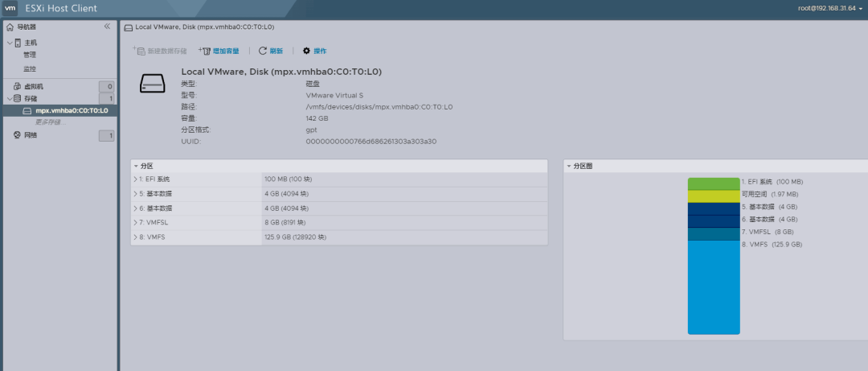This screenshot has width=868, height=371.
Task: Click the VMware vm logo icon
Action: tap(10, 8)
